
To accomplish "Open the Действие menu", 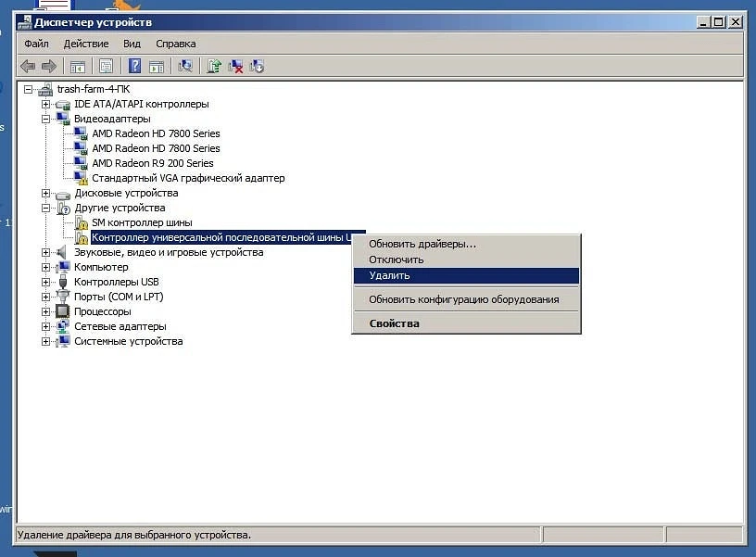I will pos(86,44).
